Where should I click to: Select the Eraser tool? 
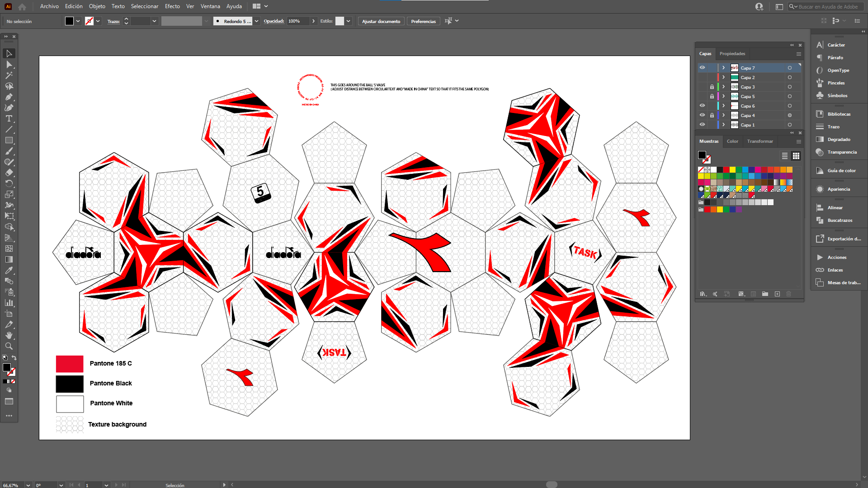pyautogui.click(x=9, y=173)
